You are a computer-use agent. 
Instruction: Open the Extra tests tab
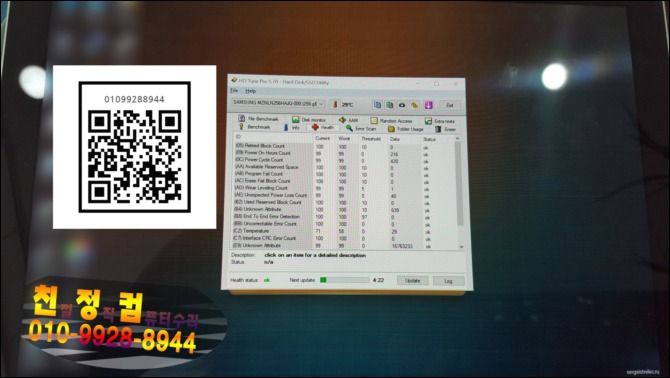pos(440,121)
